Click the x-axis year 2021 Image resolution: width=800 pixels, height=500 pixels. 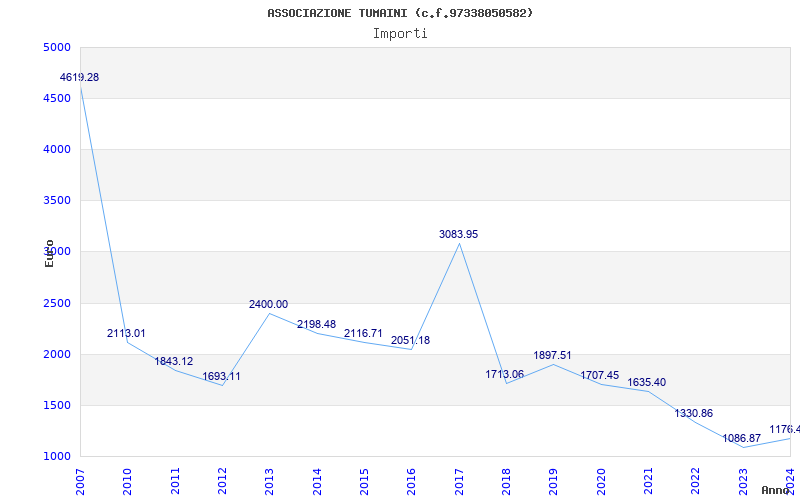coord(648,482)
